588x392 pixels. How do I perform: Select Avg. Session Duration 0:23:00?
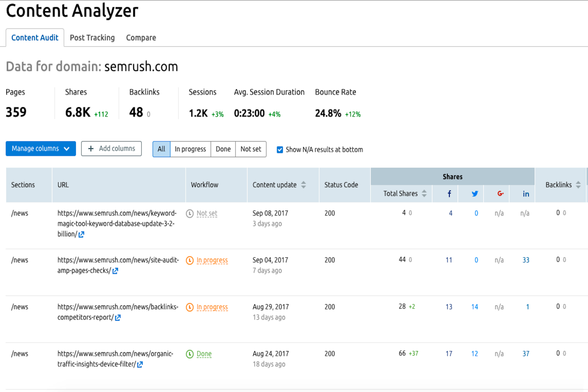[x=250, y=114]
